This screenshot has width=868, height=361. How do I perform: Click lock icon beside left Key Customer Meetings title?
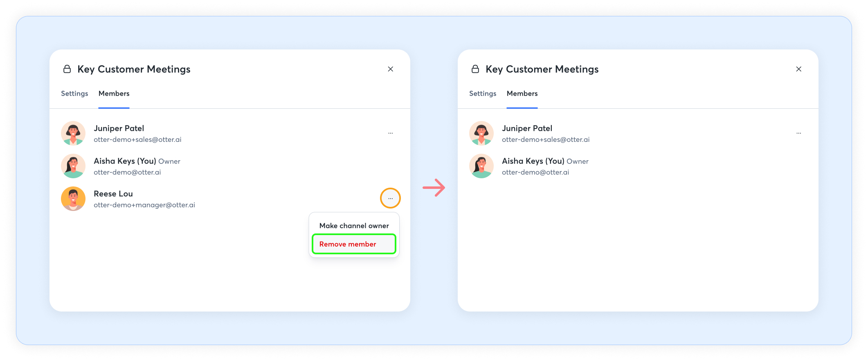pos(67,69)
